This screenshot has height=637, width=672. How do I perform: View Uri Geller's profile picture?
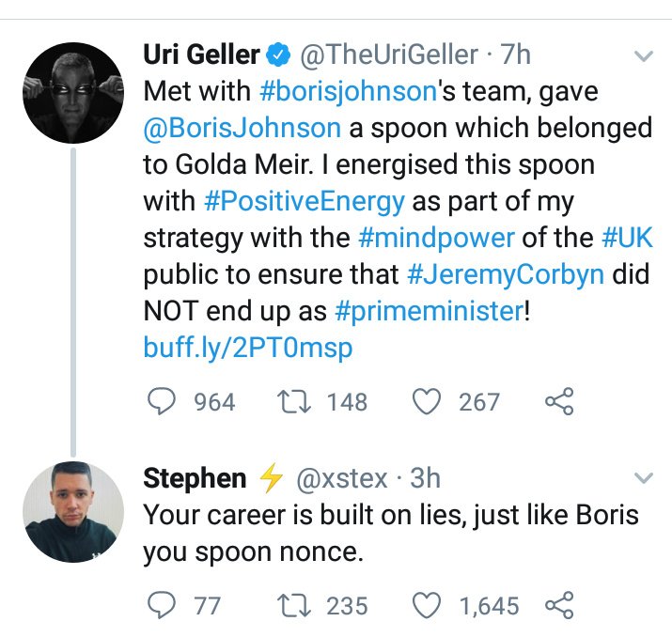coord(72,92)
